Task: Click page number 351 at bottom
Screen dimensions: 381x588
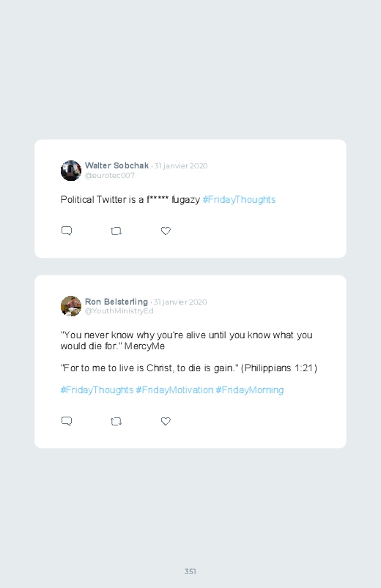Action: click(190, 571)
